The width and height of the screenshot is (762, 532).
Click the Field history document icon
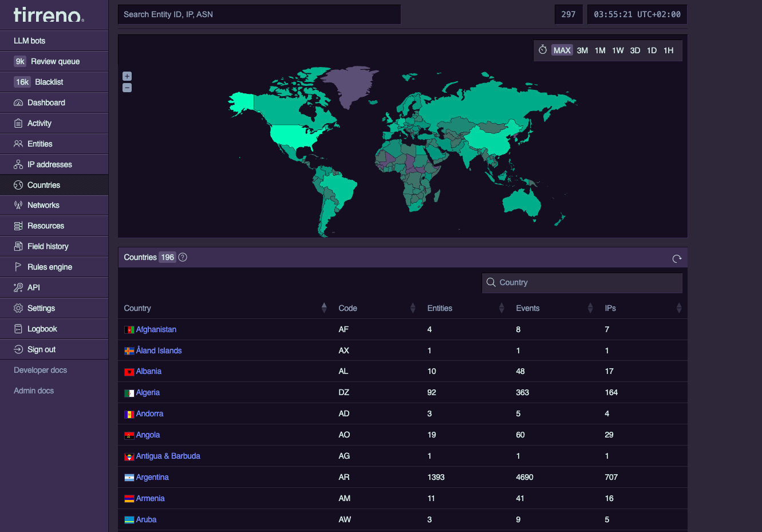point(18,246)
